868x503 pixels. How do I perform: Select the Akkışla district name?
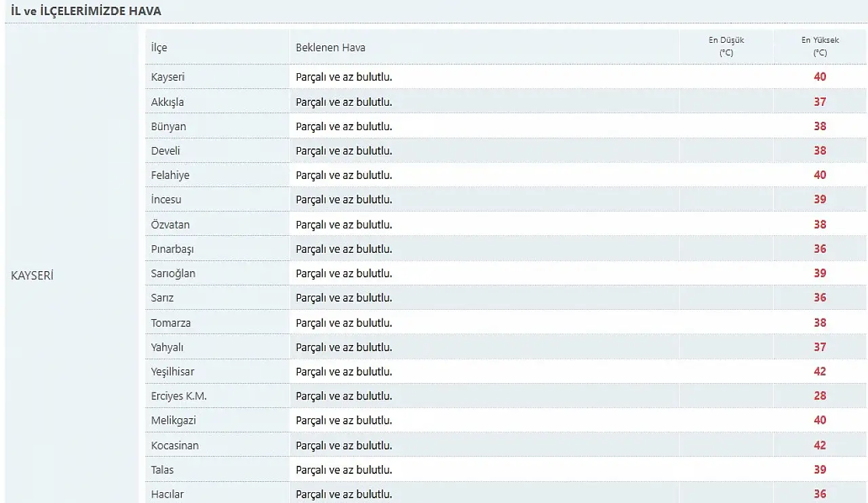(167, 102)
